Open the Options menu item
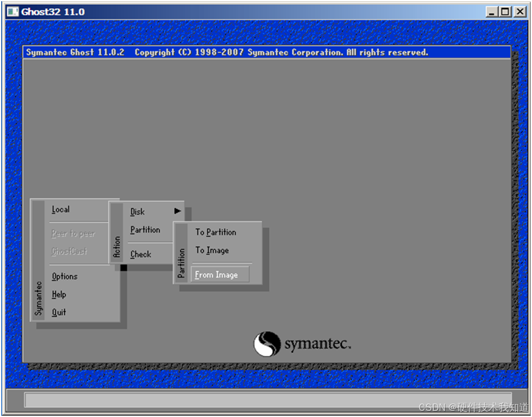The height and width of the screenshot is (417, 532). tap(65, 277)
